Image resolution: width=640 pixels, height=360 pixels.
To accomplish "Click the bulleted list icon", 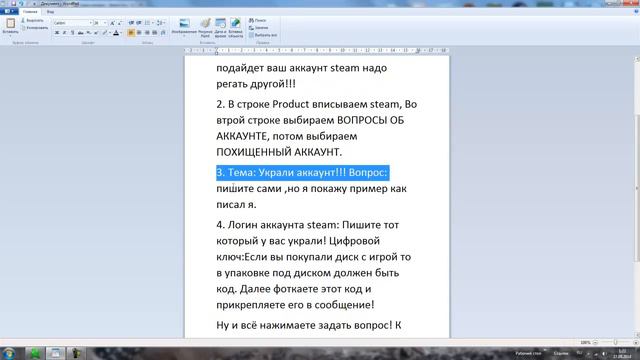I will coord(147,23).
